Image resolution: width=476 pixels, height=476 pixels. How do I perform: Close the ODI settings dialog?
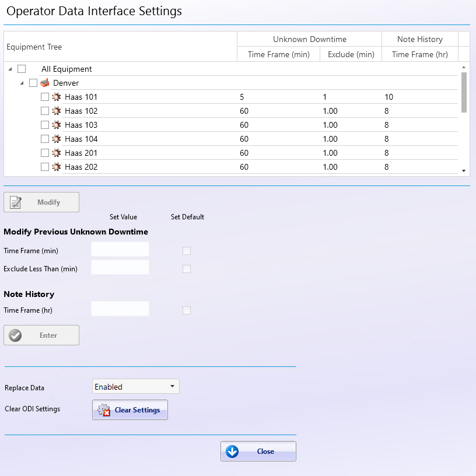click(x=258, y=451)
